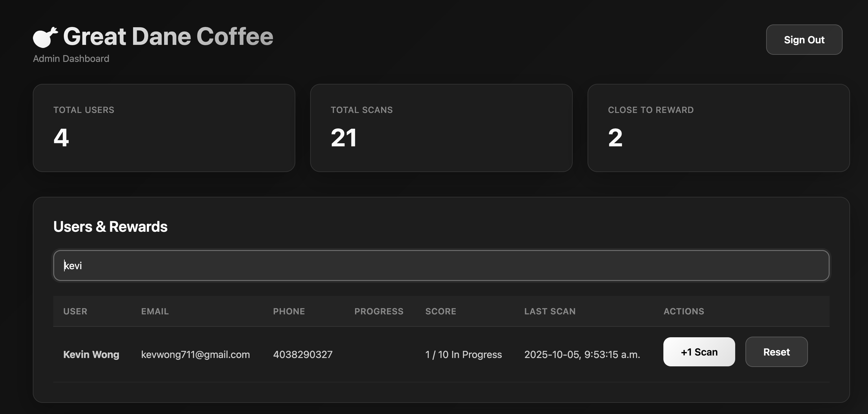The width and height of the screenshot is (868, 414).
Task: Click the Actions column header
Action: point(683,311)
